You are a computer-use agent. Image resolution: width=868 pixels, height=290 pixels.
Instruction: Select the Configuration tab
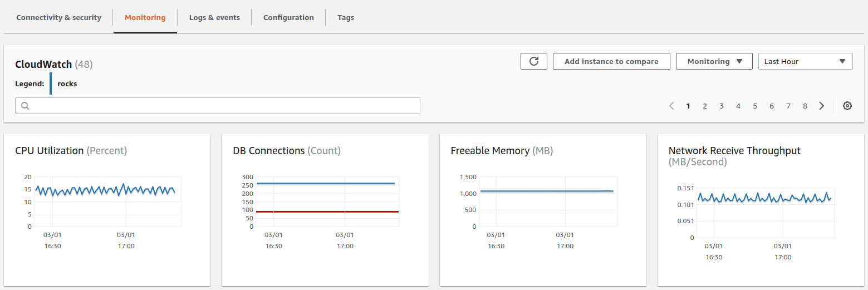[x=288, y=17]
